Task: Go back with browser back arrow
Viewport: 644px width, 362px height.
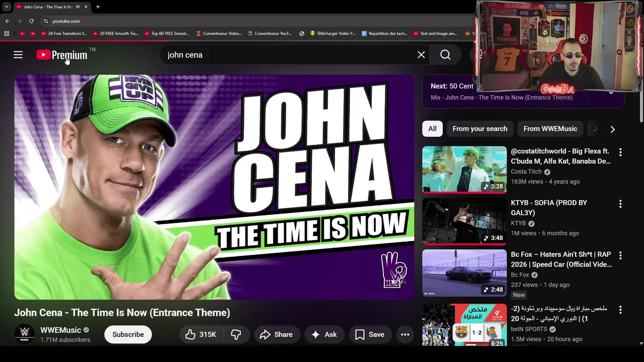Action: click(7, 21)
